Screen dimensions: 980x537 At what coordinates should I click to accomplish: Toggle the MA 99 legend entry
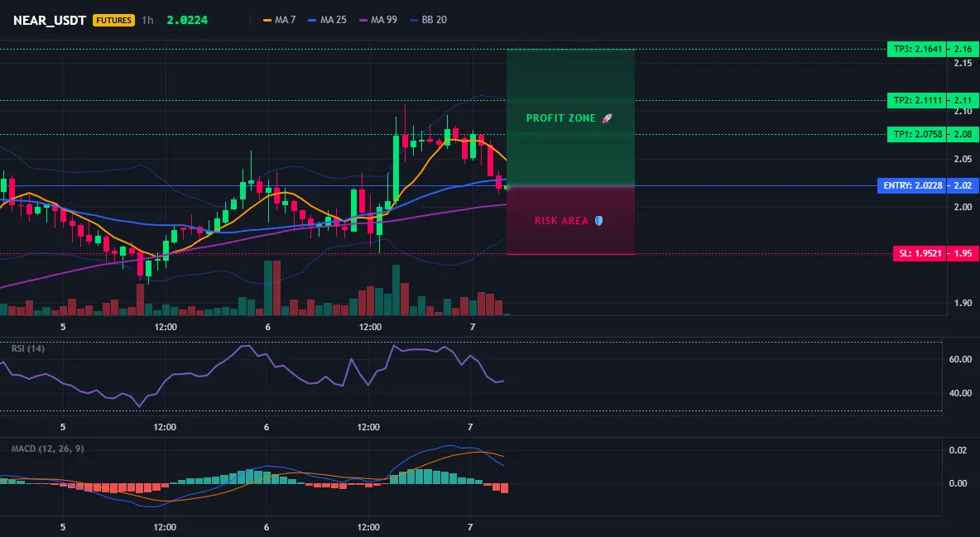378,20
